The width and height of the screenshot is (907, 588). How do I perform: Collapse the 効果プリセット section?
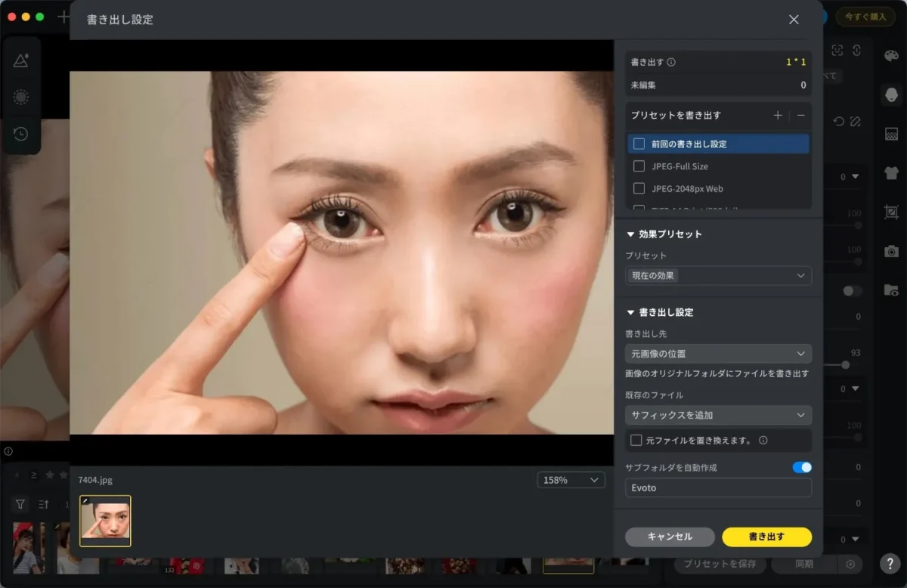[x=630, y=234]
